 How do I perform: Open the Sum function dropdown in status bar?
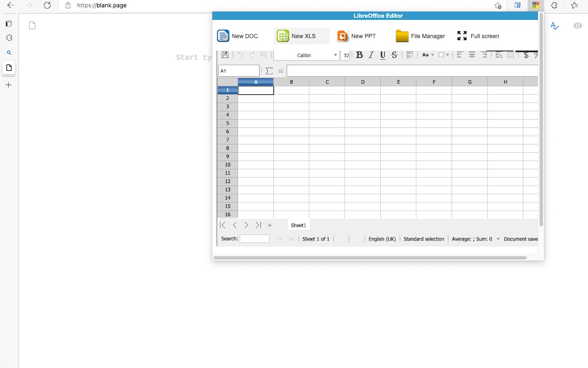498,239
